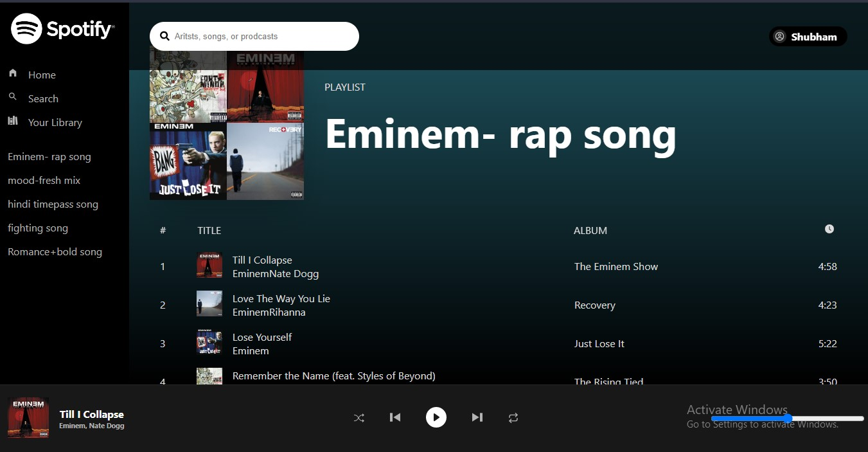Click The Eminem Show album name
This screenshot has width=868, height=452.
tap(616, 267)
